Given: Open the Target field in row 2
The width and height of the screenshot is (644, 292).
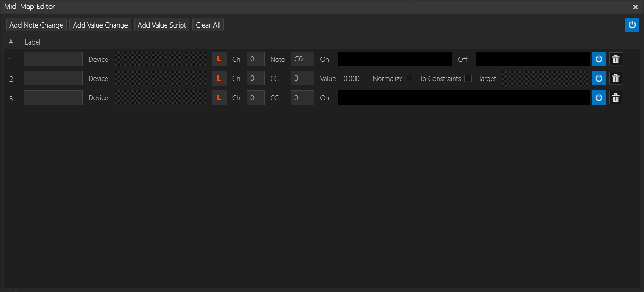Looking at the screenshot, I should pyautogui.click(x=546, y=78).
